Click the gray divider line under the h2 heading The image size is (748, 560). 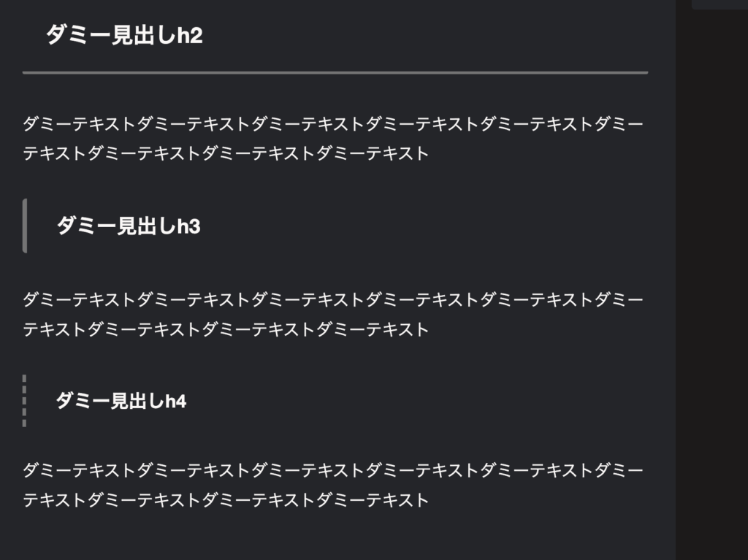[335, 72]
